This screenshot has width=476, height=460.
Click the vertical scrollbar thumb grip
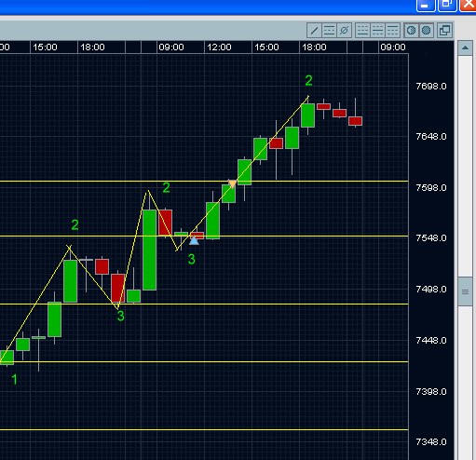point(465,291)
